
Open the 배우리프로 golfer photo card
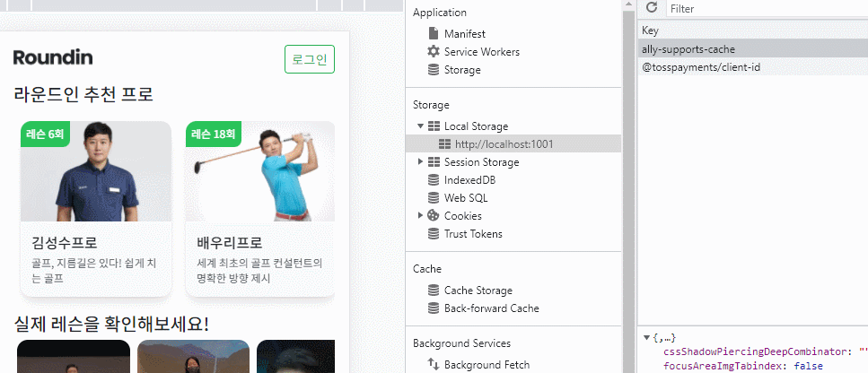pyautogui.click(x=260, y=171)
